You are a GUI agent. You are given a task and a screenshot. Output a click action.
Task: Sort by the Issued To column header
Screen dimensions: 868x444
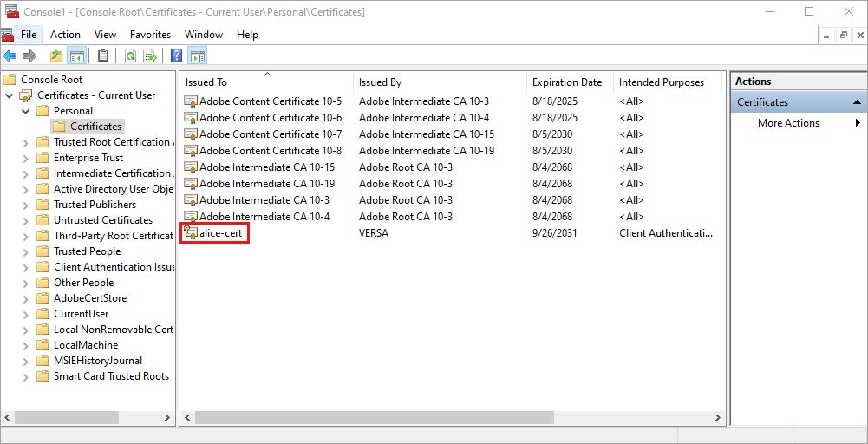pyautogui.click(x=267, y=82)
